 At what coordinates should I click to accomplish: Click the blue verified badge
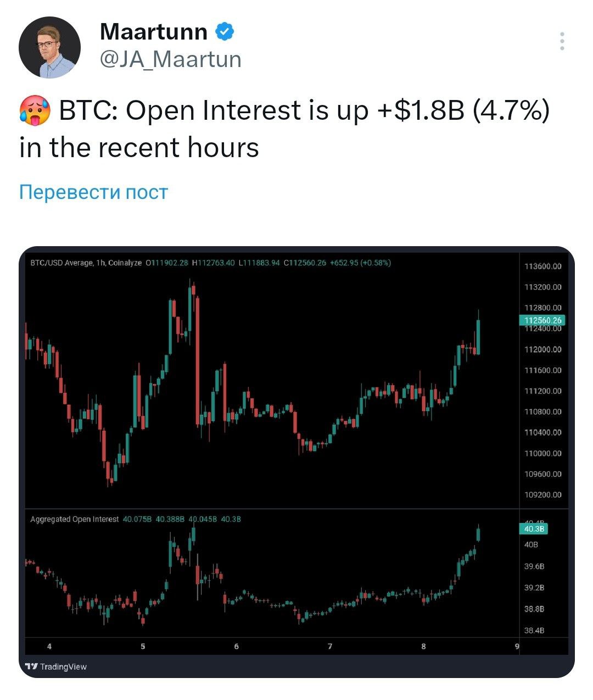224,32
